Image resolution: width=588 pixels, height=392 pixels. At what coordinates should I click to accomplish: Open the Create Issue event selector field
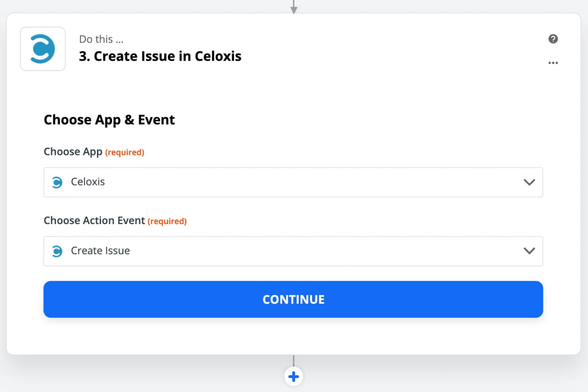point(293,251)
